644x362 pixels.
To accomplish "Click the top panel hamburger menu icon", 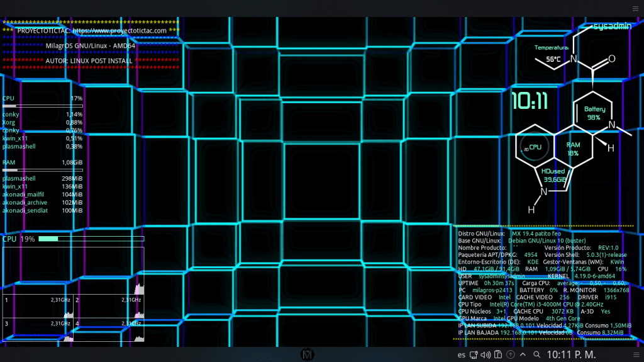I will [635, 8].
